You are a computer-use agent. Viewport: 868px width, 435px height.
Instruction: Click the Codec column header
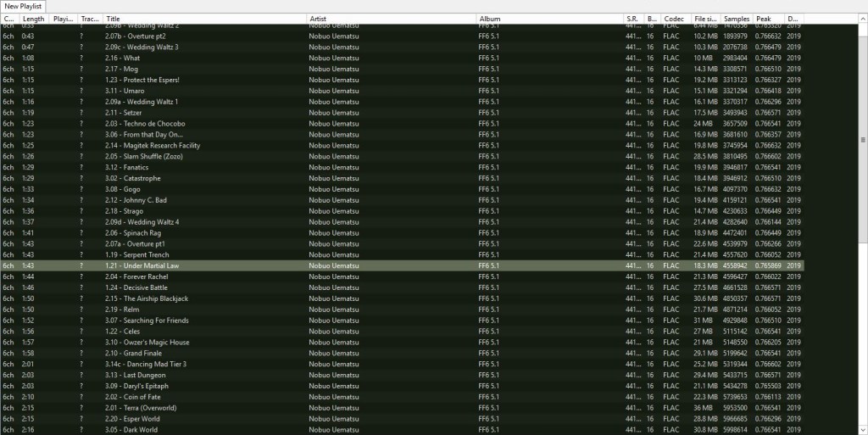pos(675,19)
